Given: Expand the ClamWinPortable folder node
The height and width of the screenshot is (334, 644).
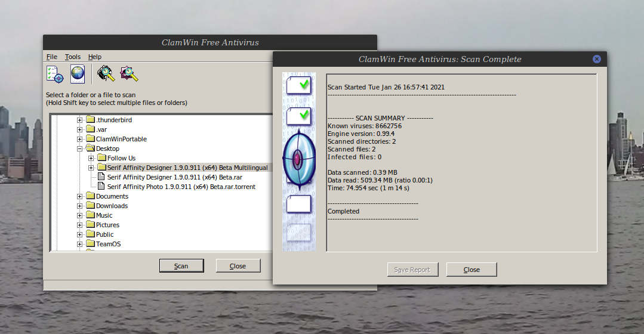Looking at the screenshot, I should (x=79, y=139).
